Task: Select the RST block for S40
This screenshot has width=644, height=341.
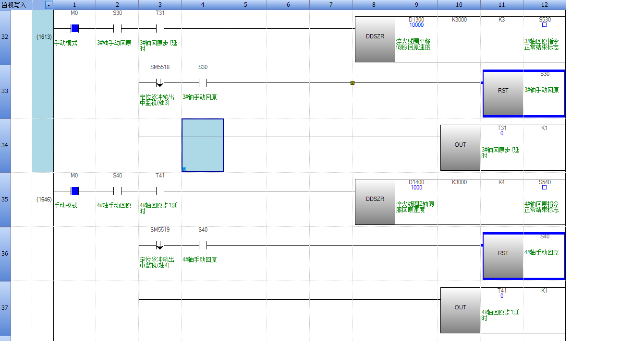Action: click(x=503, y=256)
